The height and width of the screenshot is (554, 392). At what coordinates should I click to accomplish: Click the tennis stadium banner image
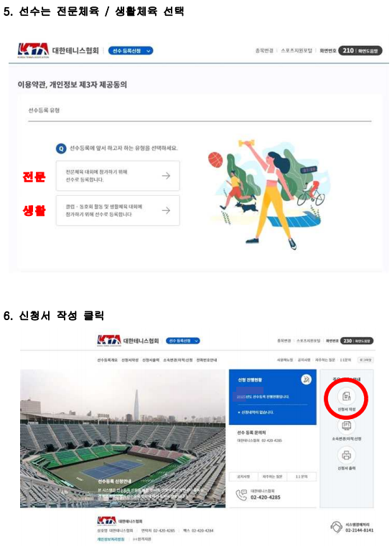point(123,438)
